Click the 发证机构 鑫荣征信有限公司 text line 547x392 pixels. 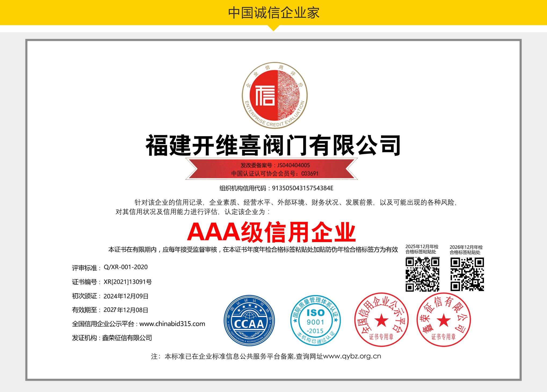(x=112, y=338)
